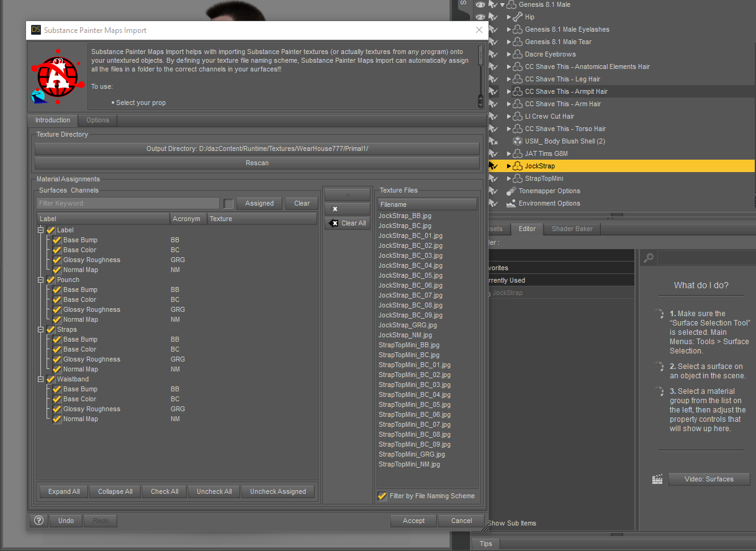756x551 pixels.
Task: Expand the Hip node in Scene tree
Action: point(509,17)
